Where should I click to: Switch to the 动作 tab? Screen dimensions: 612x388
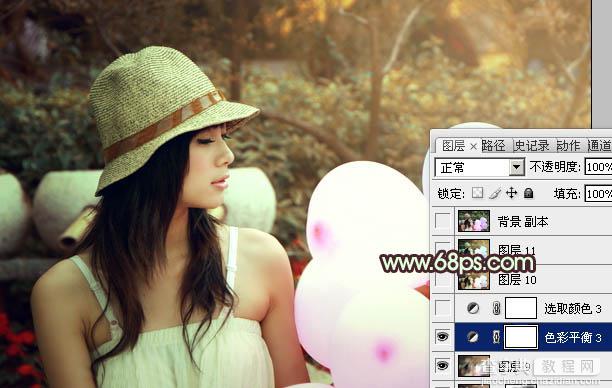click(568, 146)
